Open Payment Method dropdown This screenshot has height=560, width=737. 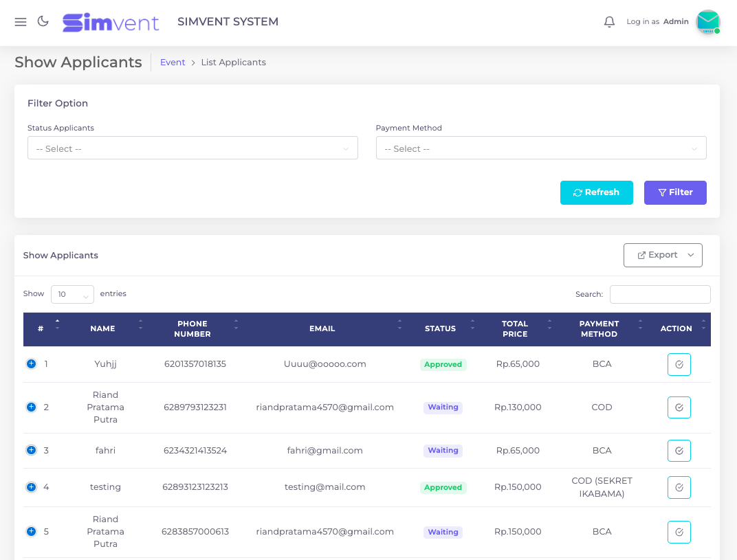(x=541, y=148)
